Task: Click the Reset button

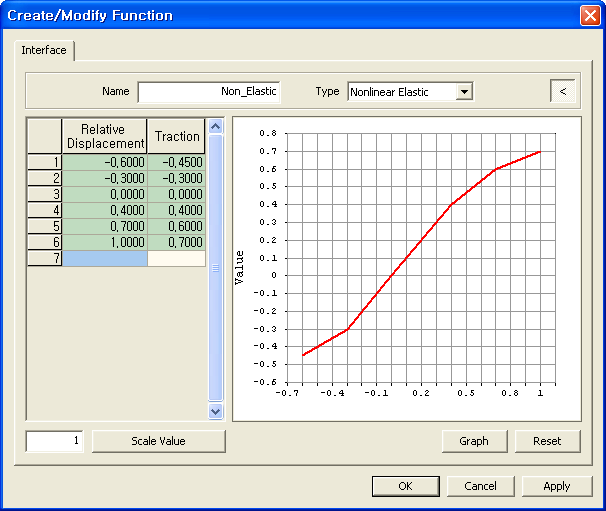Action: (x=547, y=441)
